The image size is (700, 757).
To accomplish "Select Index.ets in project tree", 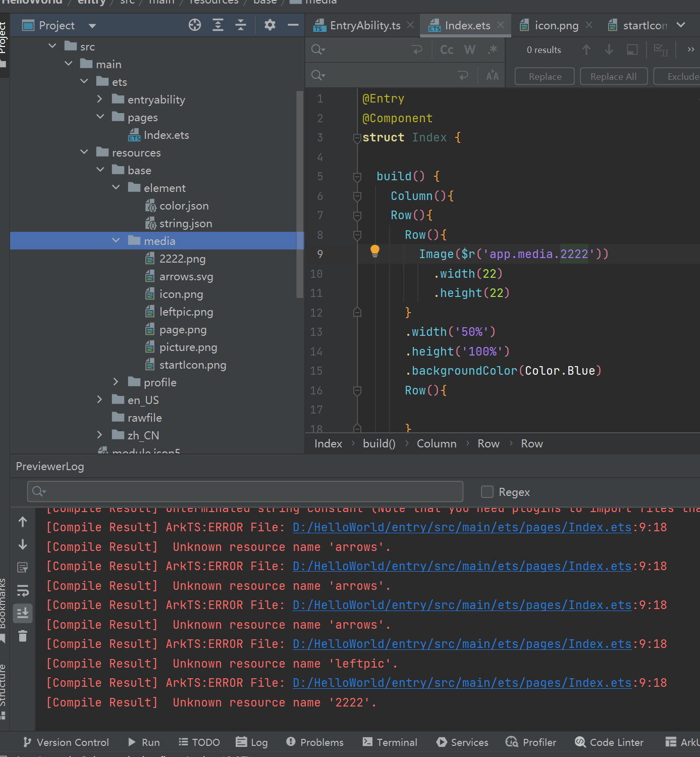I will tap(158, 135).
